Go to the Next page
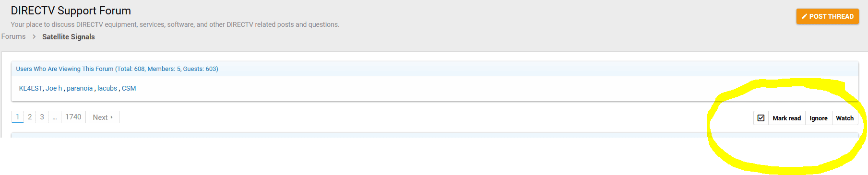The width and height of the screenshot is (868, 175). [x=104, y=117]
